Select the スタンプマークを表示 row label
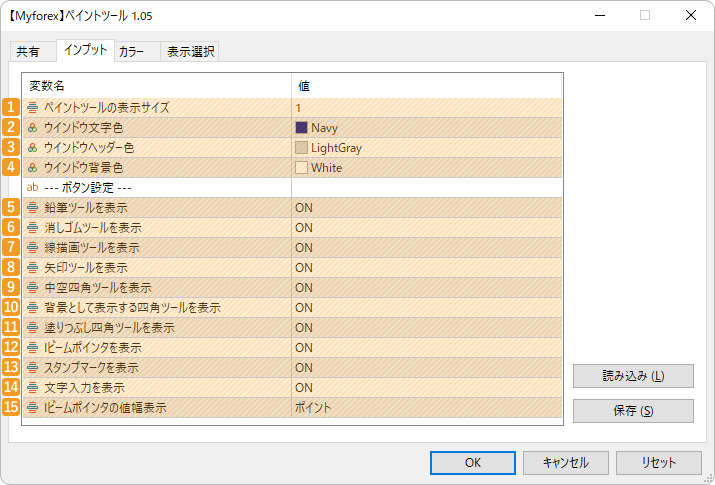The width and height of the screenshot is (715, 485). [91, 368]
